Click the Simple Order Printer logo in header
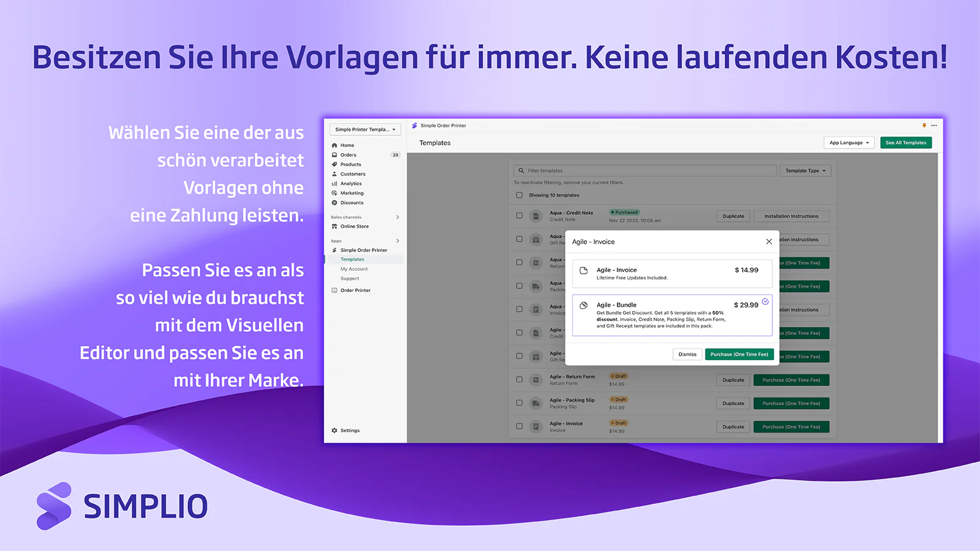The height and width of the screenshot is (551, 980). click(x=415, y=126)
